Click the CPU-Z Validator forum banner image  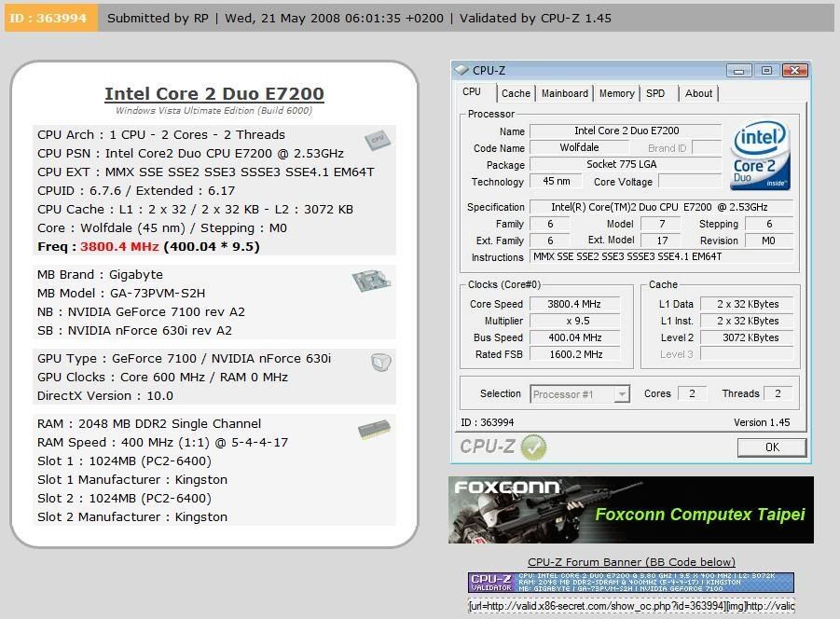point(631,582)
